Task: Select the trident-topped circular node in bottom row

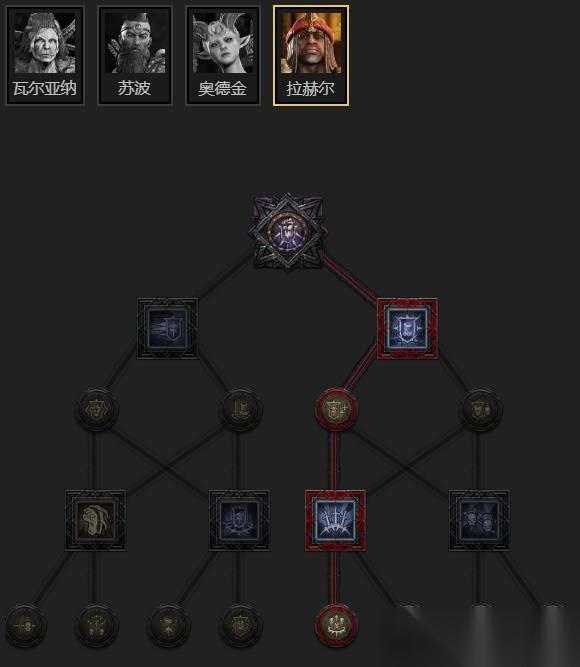Action: (96, 626)
